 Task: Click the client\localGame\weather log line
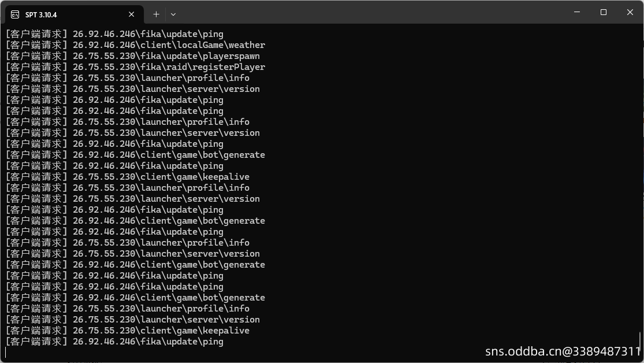[135, 45]
